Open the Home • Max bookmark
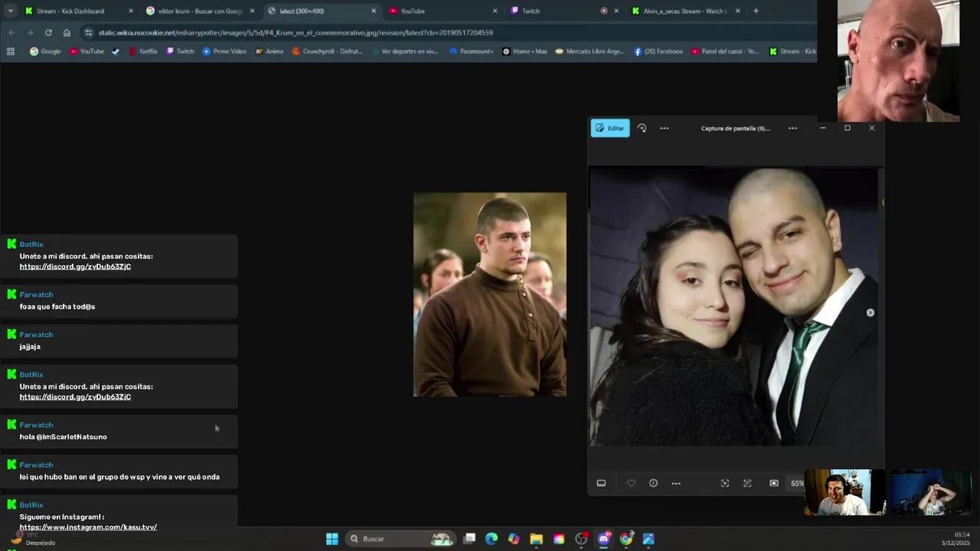The width and height of the screenshot is (980, 551). coord(525,51)
